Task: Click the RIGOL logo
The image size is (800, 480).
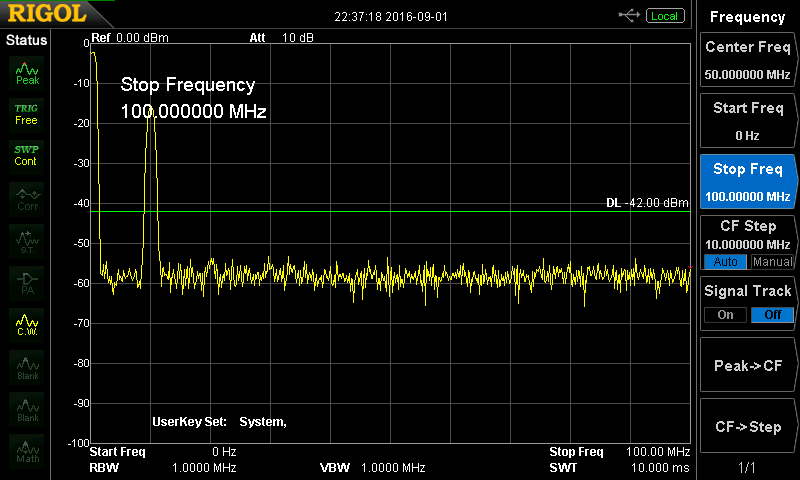Action: tap(47, 14)
